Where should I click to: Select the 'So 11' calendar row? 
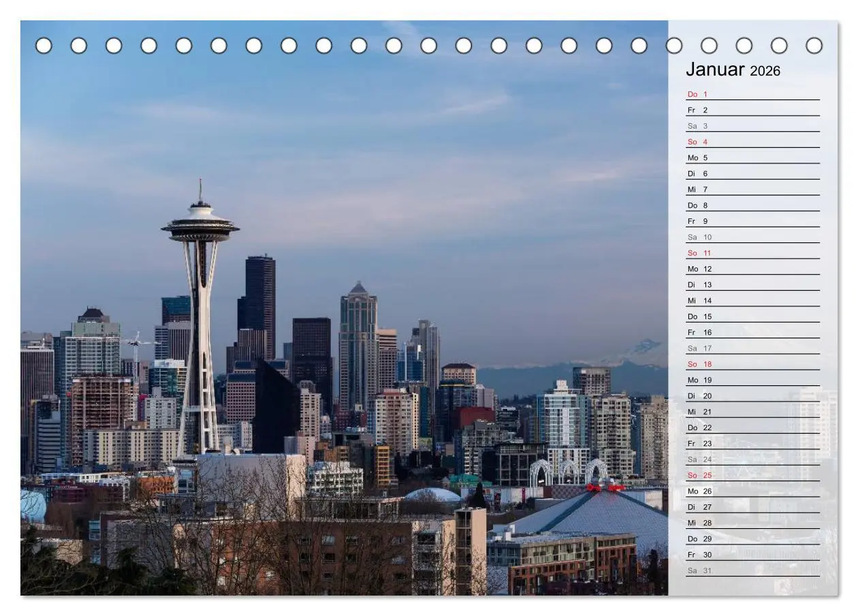coord(752,253)
